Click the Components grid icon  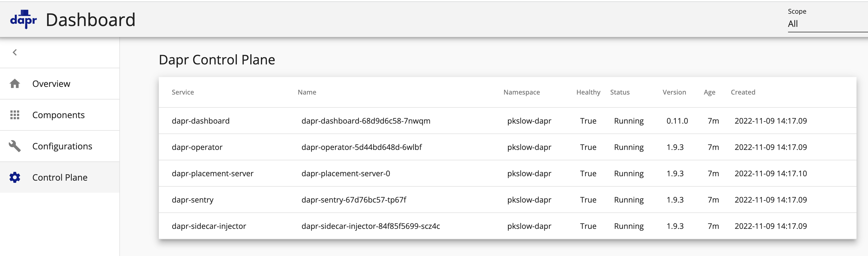coord(15,115)
